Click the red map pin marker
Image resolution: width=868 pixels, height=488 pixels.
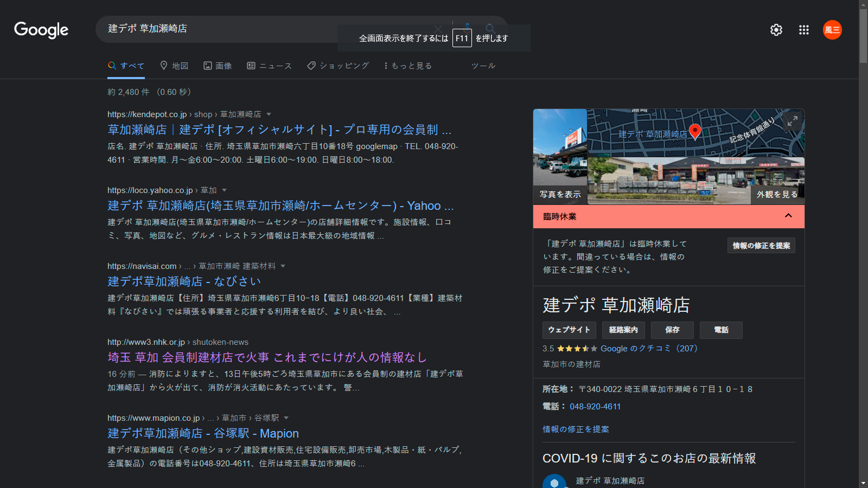pos(695,132)
